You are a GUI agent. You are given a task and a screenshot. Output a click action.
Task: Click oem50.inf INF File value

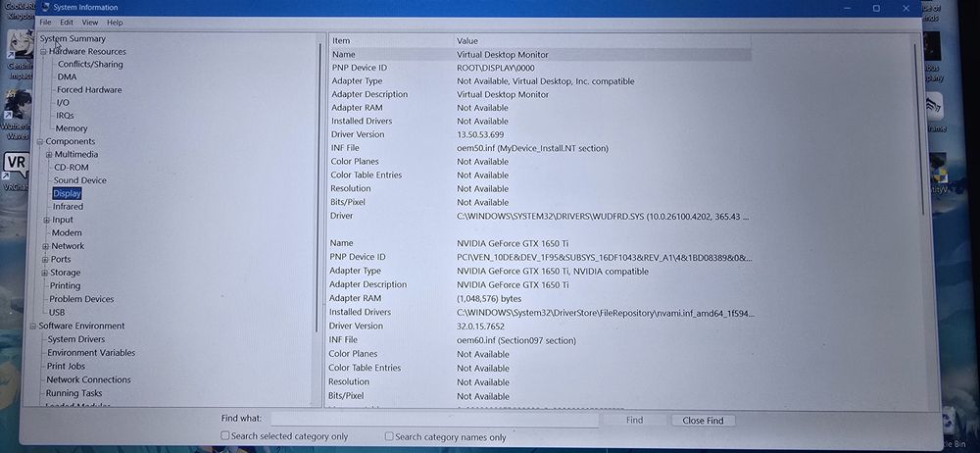tap(532, 148)
